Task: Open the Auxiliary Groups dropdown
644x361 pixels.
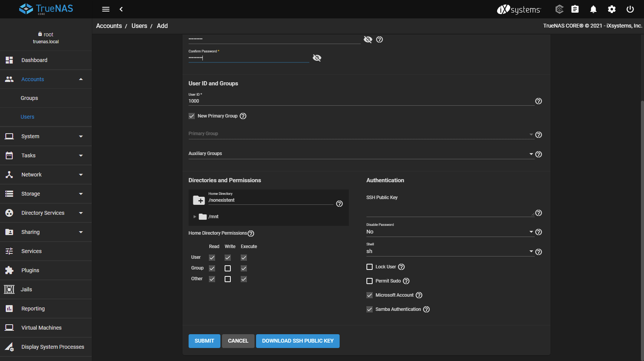Action: (x=361, y=154)
